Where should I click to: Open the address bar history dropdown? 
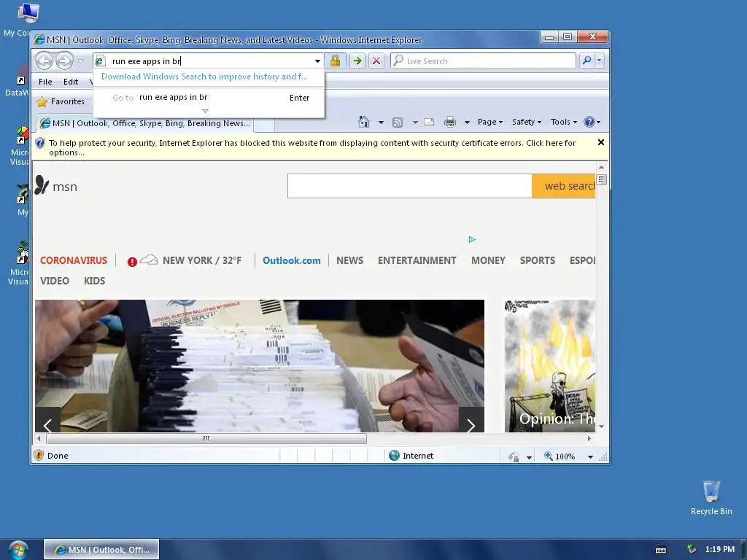317,61
